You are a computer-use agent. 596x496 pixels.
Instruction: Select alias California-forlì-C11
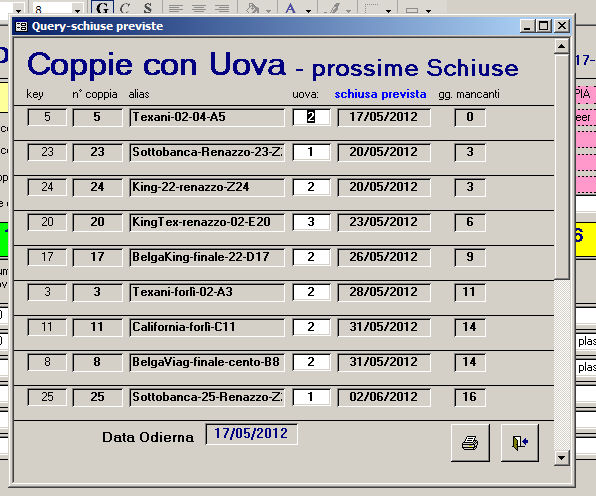click(x=207, y=327)
